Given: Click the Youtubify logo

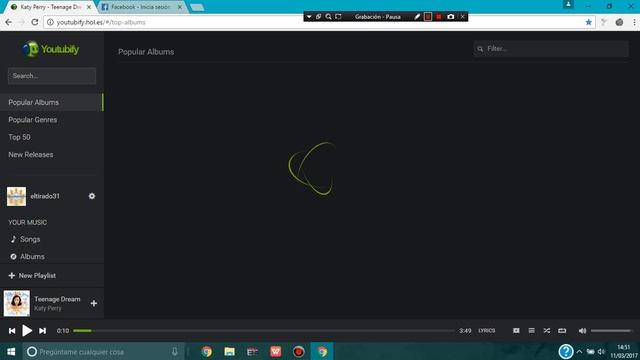Looking at the screenshot, I should [x=51, y=49].
